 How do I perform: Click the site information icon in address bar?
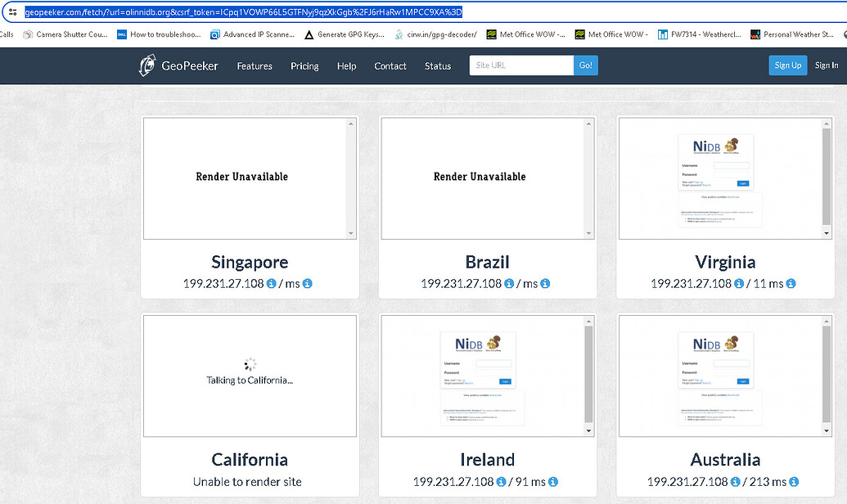click(x=13, y=12)
